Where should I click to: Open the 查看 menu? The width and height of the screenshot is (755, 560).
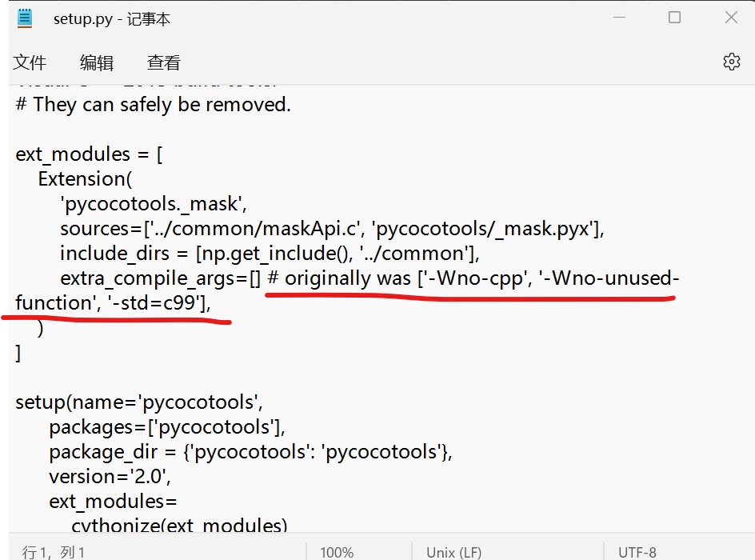pos(162,62)
